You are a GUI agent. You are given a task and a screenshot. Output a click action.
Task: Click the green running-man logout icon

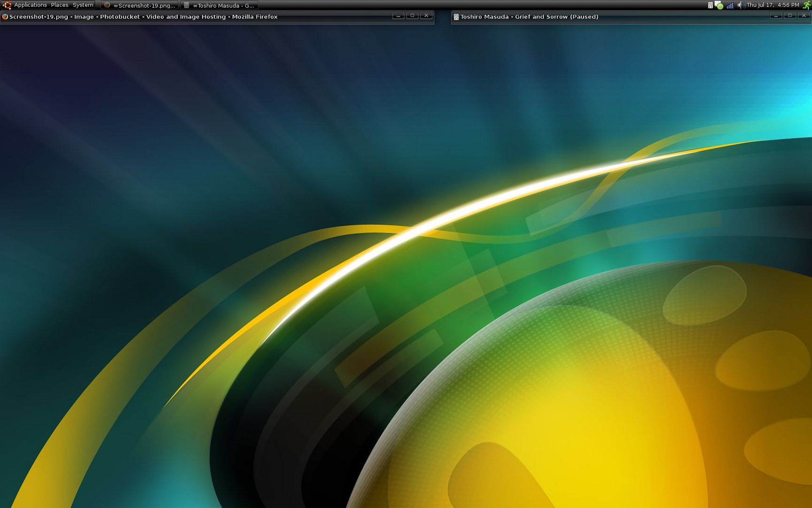806,5
